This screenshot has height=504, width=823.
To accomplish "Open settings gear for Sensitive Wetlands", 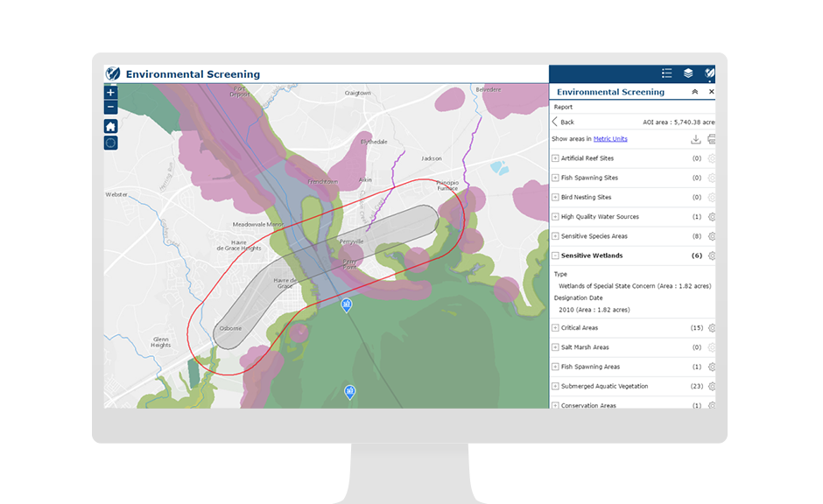I will pos(712,255).
